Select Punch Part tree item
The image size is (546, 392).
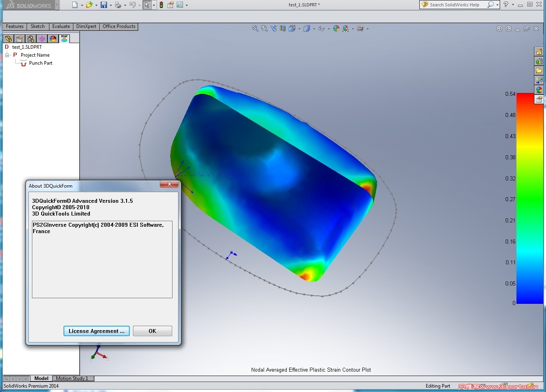click(41, 63)
